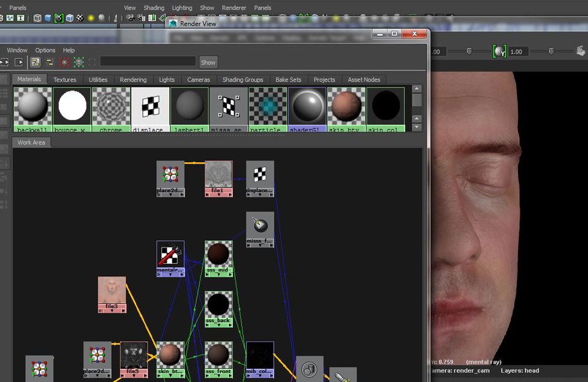Switch to the Textures tab
Viewport: 588px width, 382px height.
point(65,79)
